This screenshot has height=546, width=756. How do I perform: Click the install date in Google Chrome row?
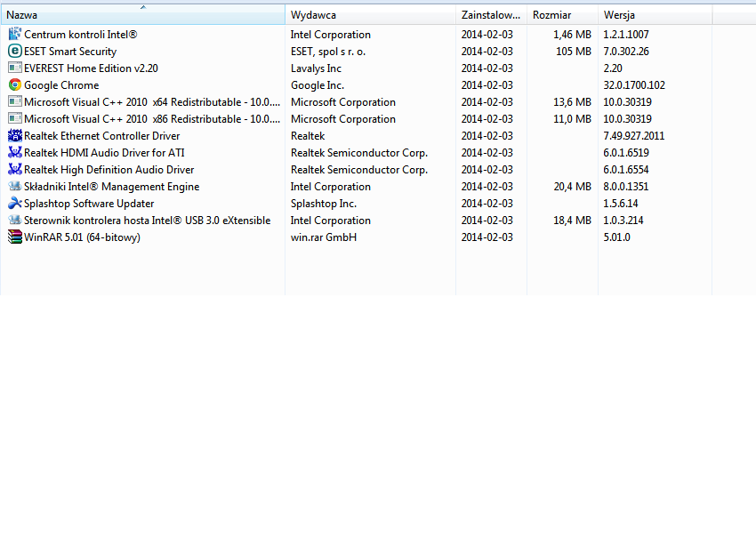click(x=487, y=85)
